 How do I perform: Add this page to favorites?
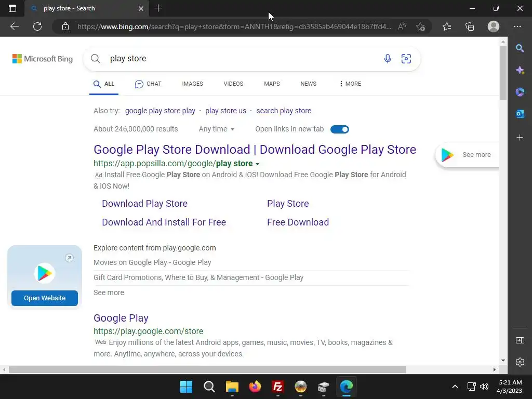click(x=421, y=26)
